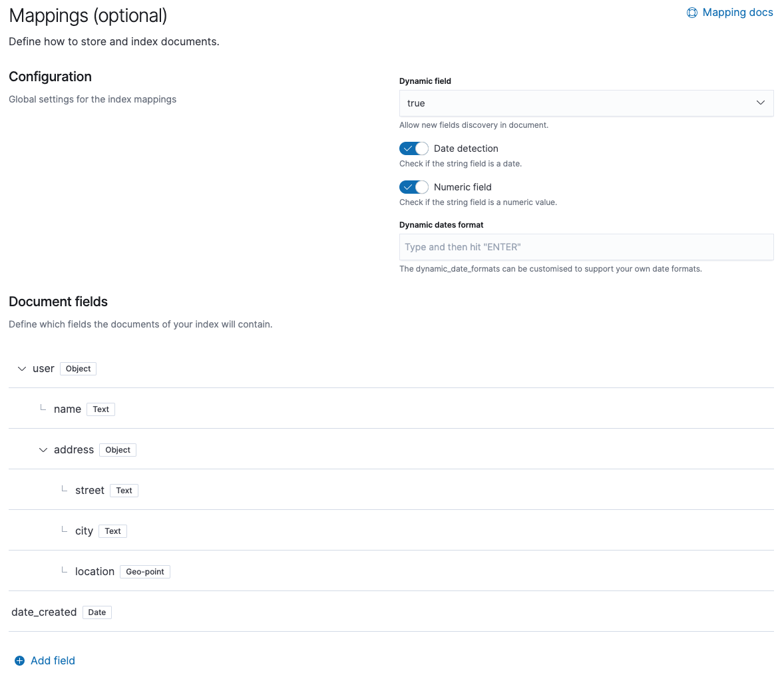784x685 pixels.
Task: Click 'Allow new fields discovery in document.' text
Action: [x=474, y=125]
